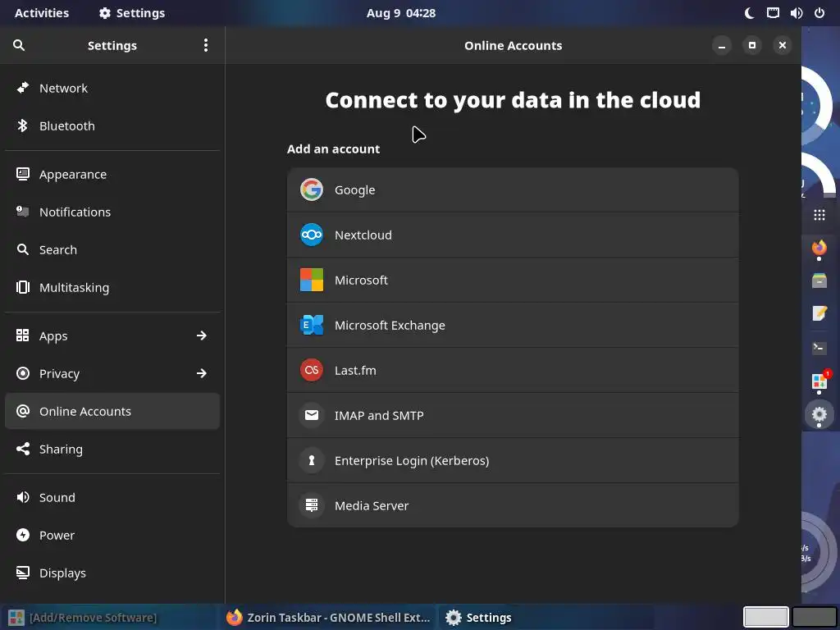Expand the Apps submenu arrow
The height and width of the screenshot is (630, 840).
pyautogui.click(x=202, y=336)
